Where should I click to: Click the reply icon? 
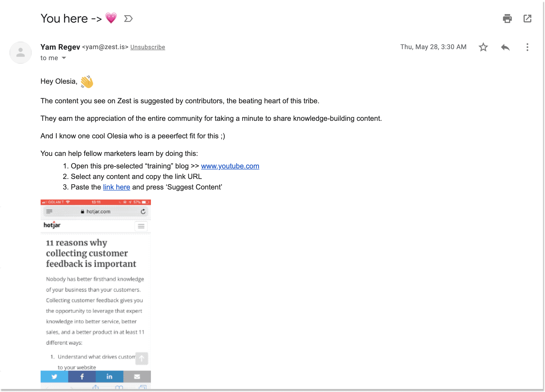(504, 47)
